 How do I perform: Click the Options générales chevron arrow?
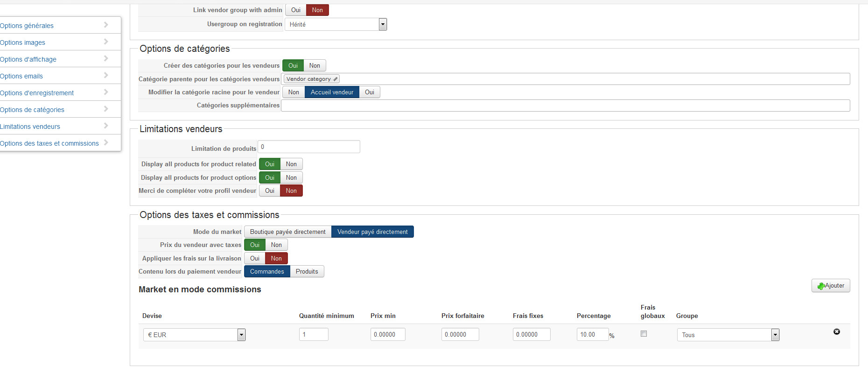click(106, 25)
